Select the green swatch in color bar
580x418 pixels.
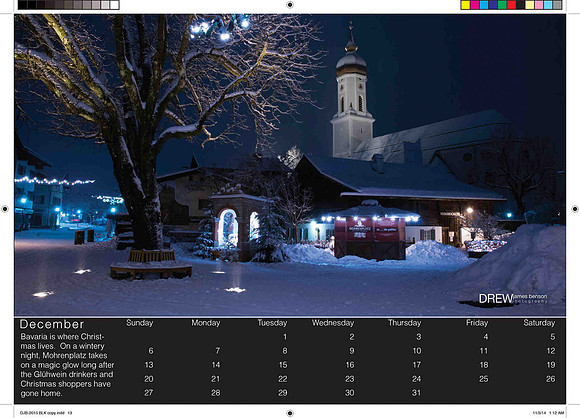(502, 5)
